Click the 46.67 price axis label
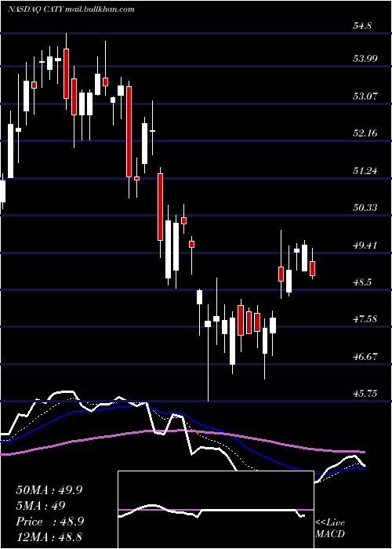Screen dimensions: 392x549 365,356
